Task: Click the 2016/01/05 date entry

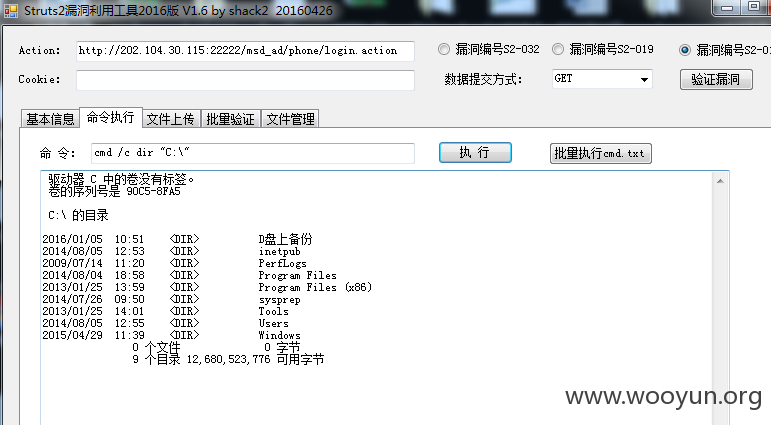Action: pyautogui.click(x=72, y=239)
